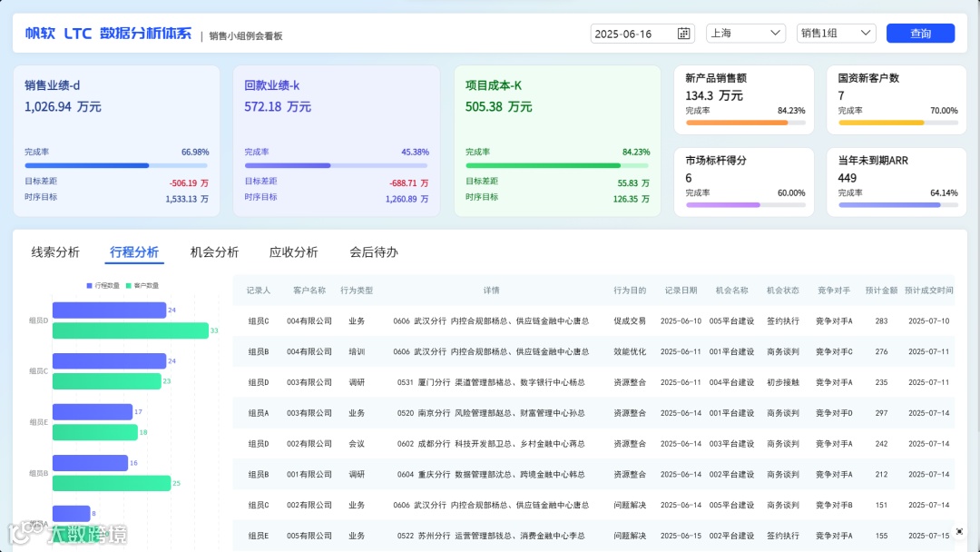Click the 行为类型 column header
980x552 pixels.
pos(357,291)
